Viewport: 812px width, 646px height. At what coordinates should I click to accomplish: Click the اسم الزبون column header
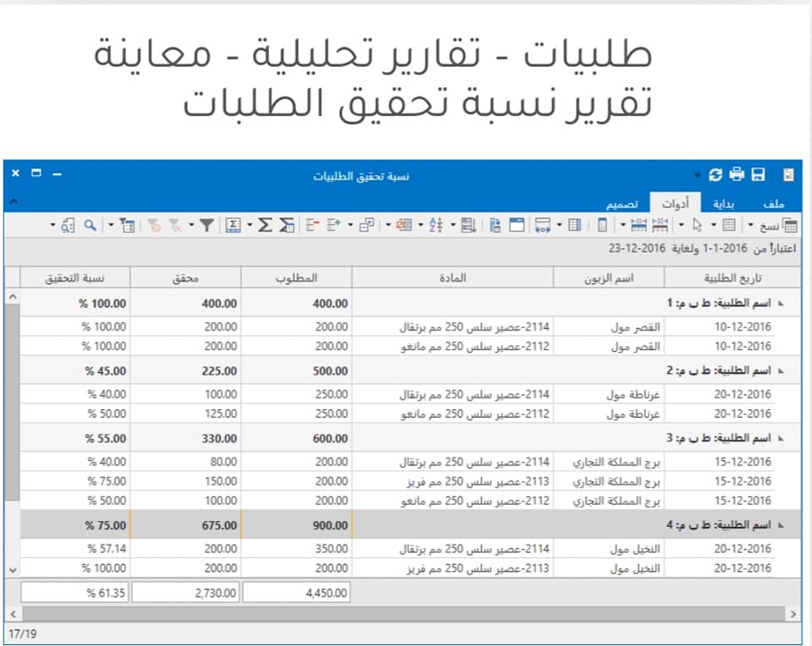click(609, 278)
